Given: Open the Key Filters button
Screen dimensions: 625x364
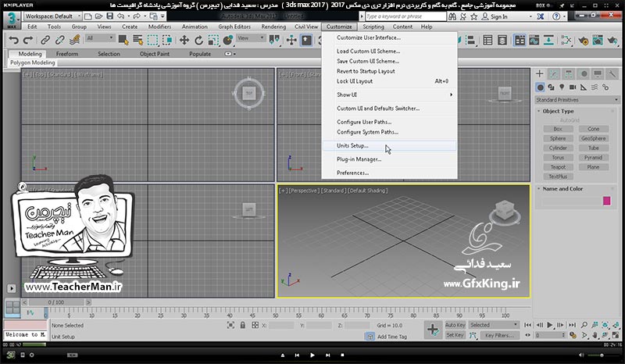Looking at the screenshot, I should (499, 335).
